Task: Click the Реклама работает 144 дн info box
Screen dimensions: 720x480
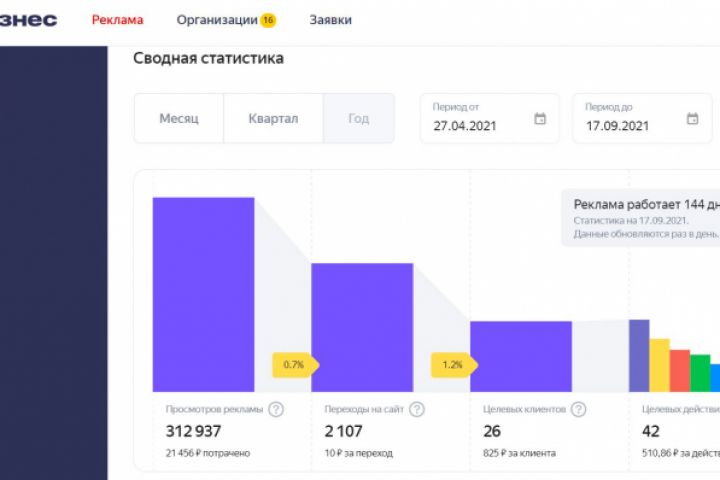Action: 641,218
